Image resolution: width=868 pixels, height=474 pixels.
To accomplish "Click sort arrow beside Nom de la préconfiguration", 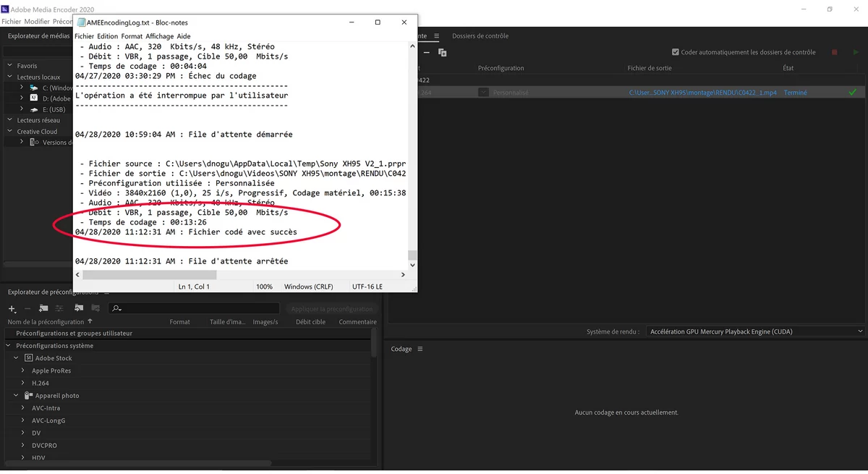I will pyautogui.click(x=90, y=321).
